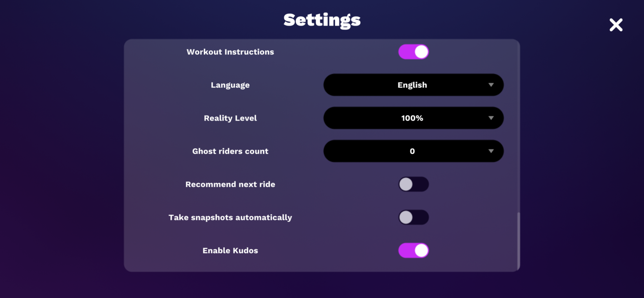Click the Reality Level label text

tap(230, 118)
